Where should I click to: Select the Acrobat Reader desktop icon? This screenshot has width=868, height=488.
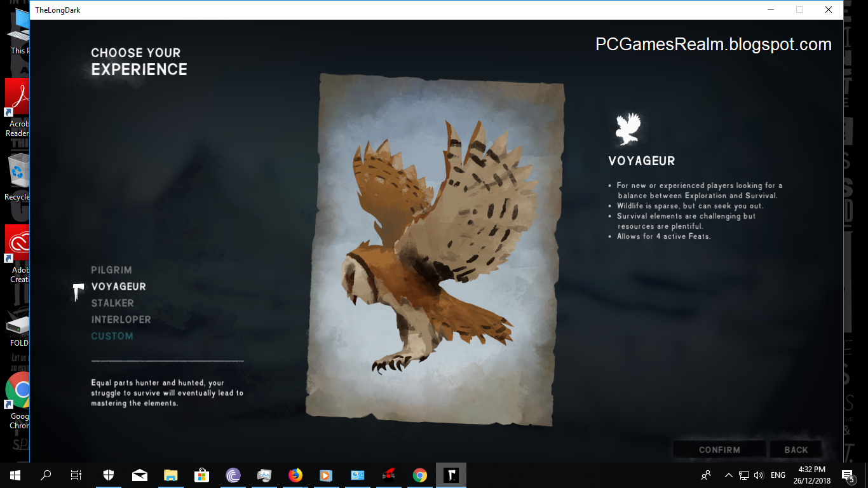18,108
